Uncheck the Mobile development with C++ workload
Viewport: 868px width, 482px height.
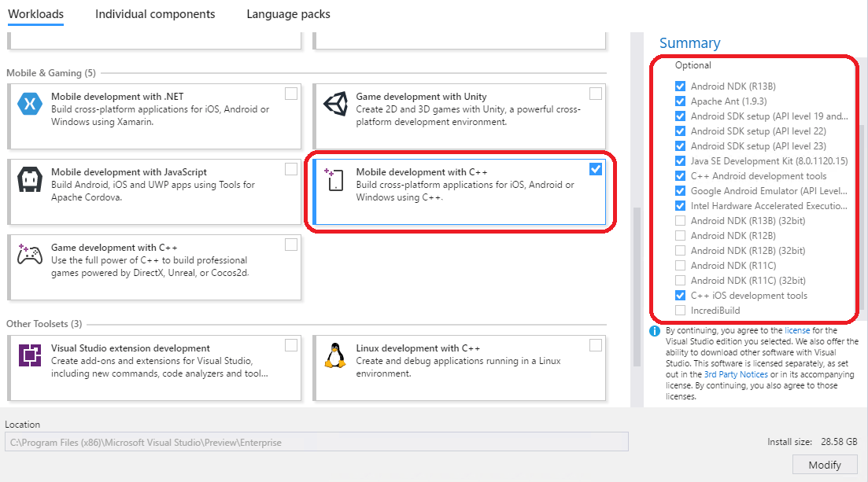pyautogui.click(x=596, y=169)
